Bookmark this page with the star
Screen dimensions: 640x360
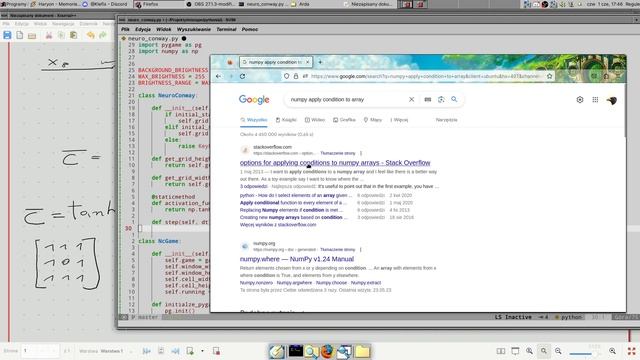(549, 76)
